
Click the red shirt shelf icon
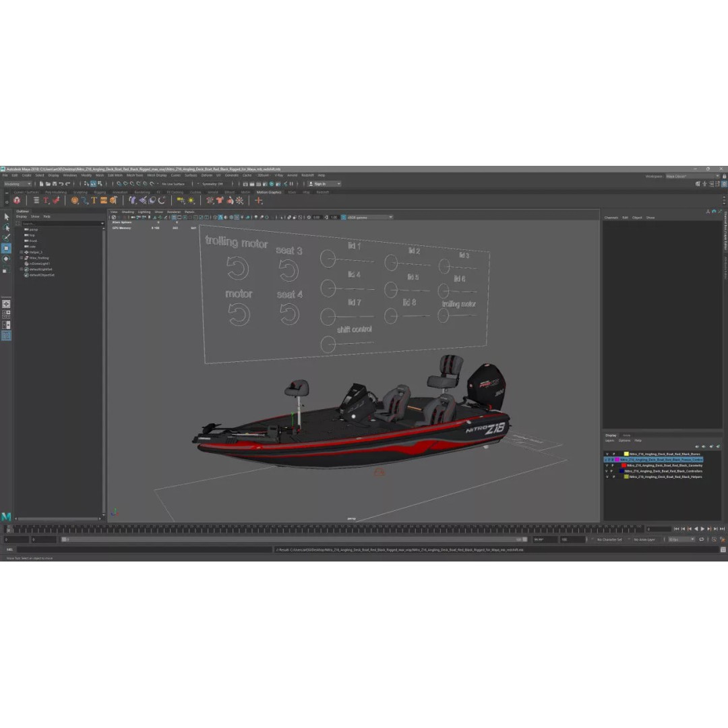coord(220,201)
